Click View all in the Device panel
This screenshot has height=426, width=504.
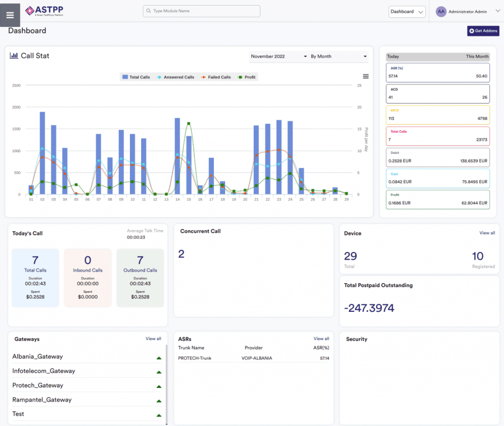[486, 233]
